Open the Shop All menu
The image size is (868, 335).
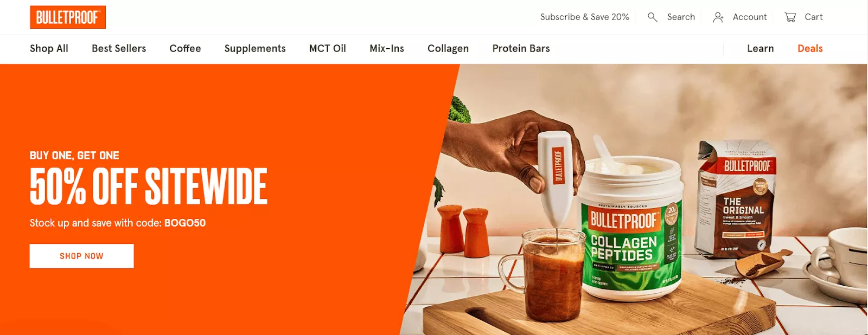click(x=49, y=49)
